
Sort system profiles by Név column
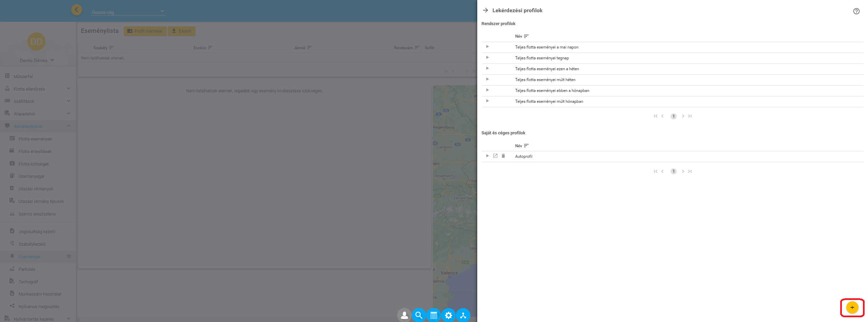tap(522, 36)
